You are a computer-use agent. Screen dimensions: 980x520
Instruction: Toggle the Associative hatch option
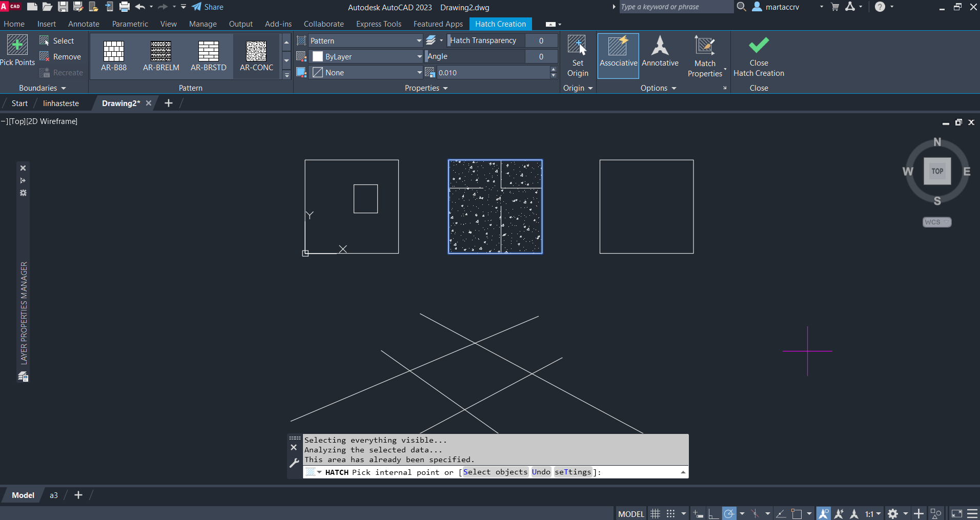pos(618,56)
